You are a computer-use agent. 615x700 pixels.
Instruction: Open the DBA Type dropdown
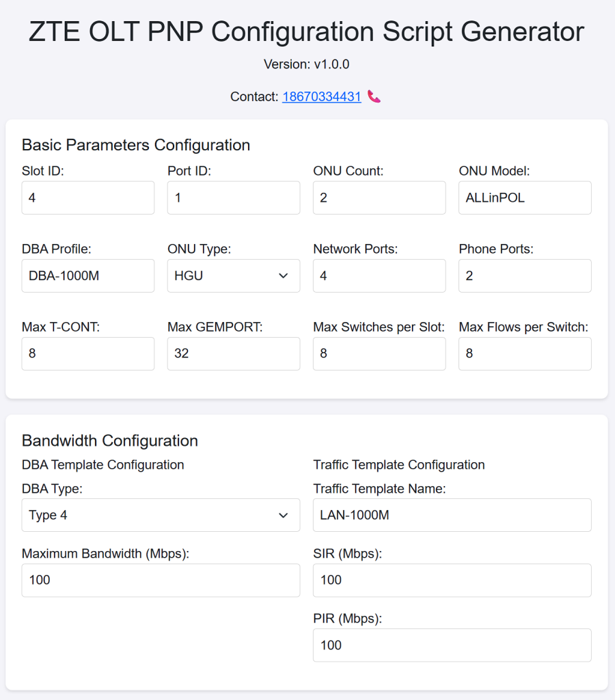[161, 515]
